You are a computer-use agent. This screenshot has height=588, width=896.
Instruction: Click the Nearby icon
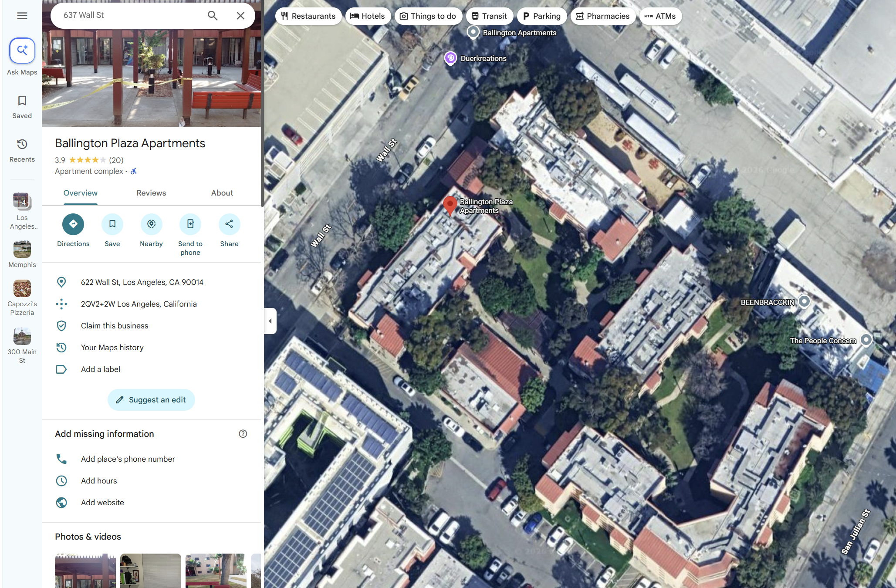click(151, 224)
